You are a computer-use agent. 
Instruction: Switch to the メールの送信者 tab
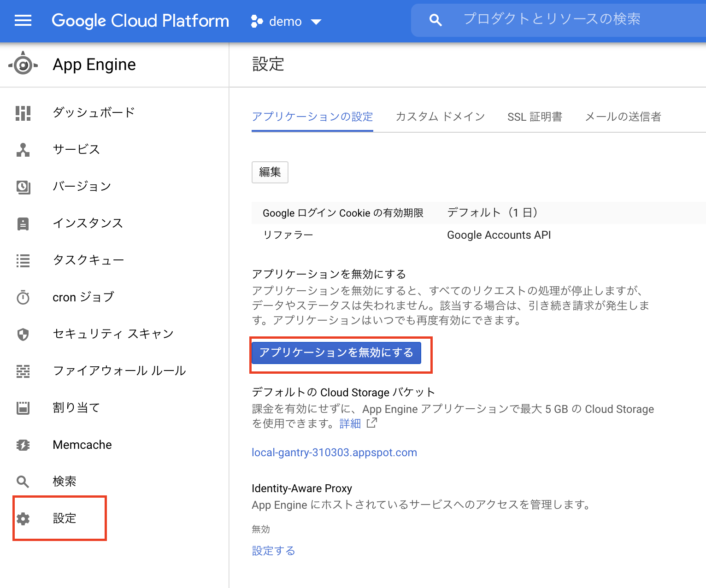(623, 117)
